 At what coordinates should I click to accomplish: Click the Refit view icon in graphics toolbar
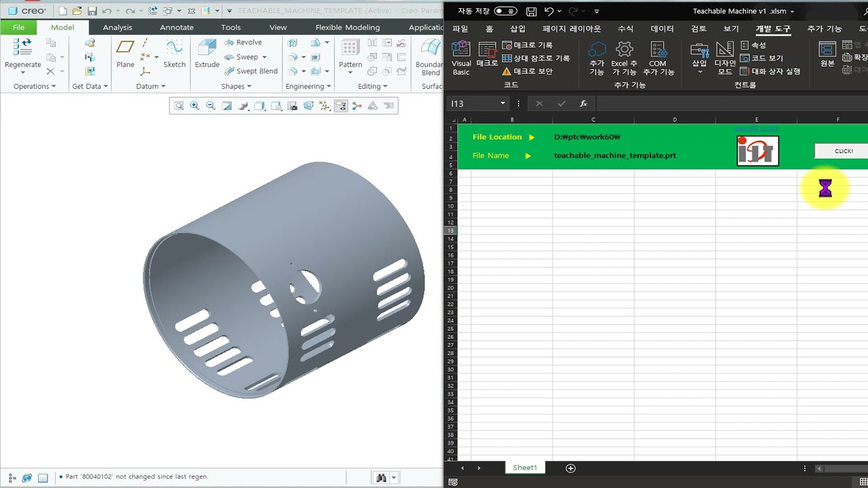click(179, 106)
